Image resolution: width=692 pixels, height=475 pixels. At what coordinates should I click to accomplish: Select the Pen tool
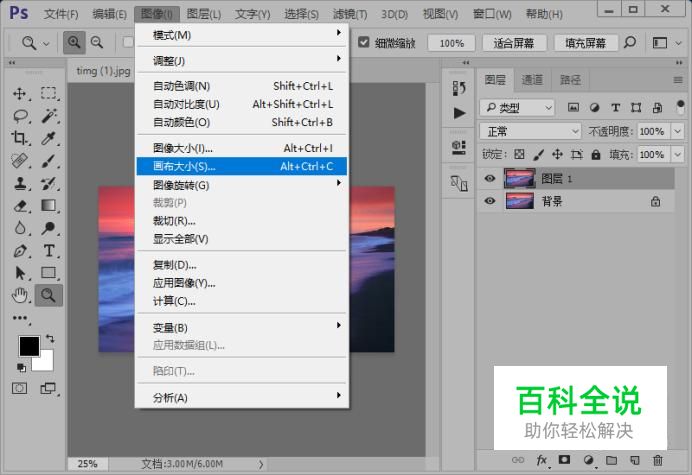point(20,251)
